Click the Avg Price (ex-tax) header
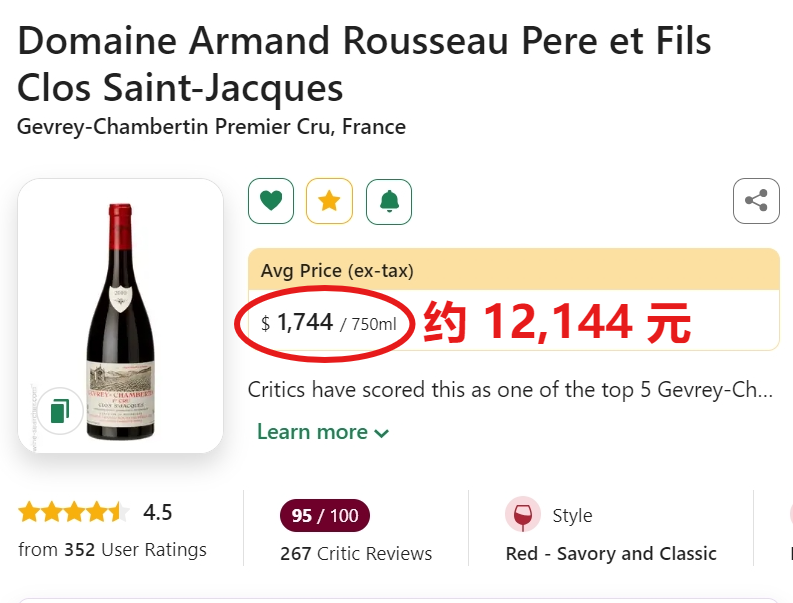 click(x=337, y=270)
